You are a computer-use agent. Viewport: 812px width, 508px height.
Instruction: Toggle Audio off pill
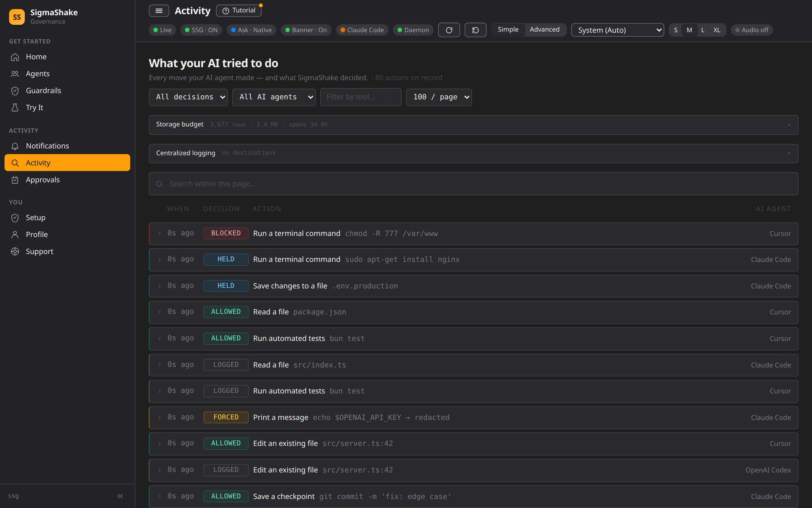(x=752, y=30)
